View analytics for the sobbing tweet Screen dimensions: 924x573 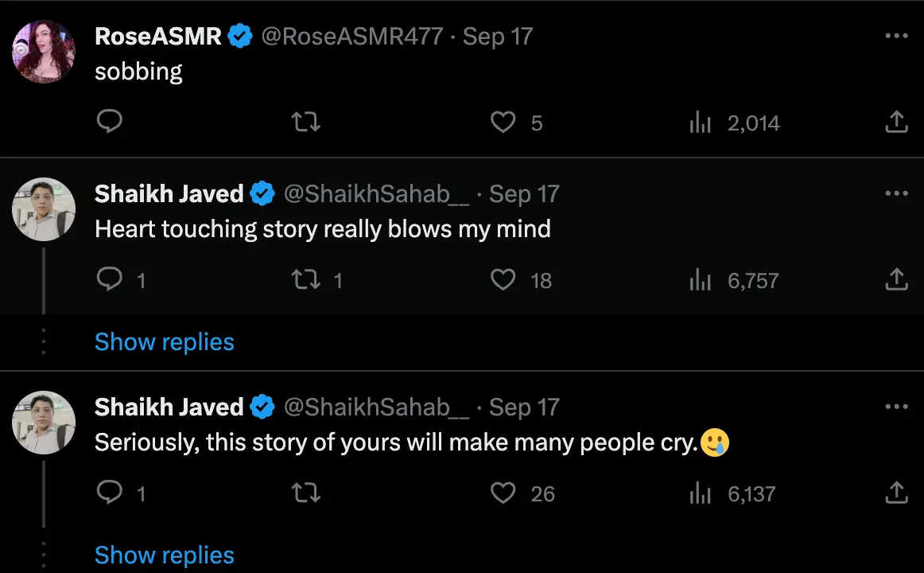(x=700, y=122)
